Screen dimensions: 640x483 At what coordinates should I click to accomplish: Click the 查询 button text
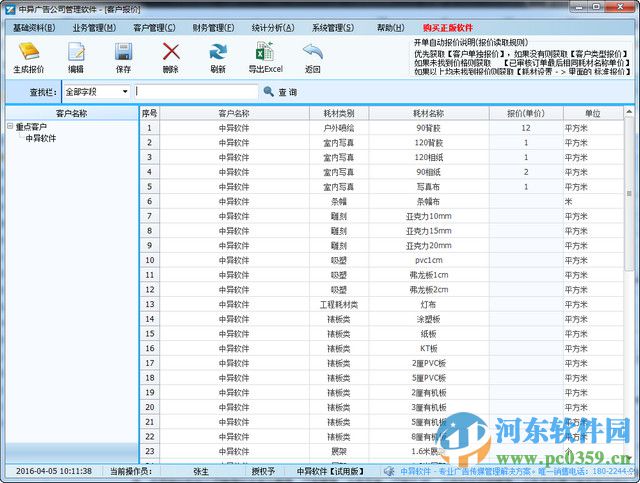(x=288, y=92)
